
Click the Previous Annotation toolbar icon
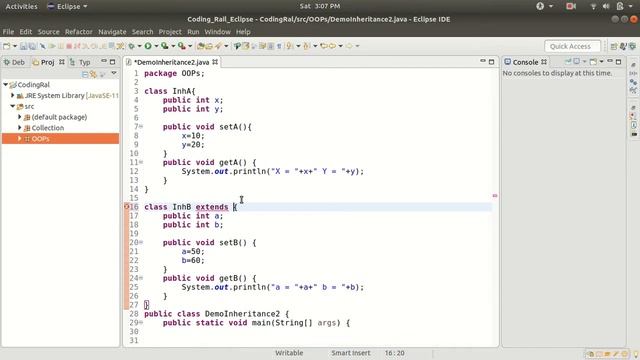pos(307,46)
